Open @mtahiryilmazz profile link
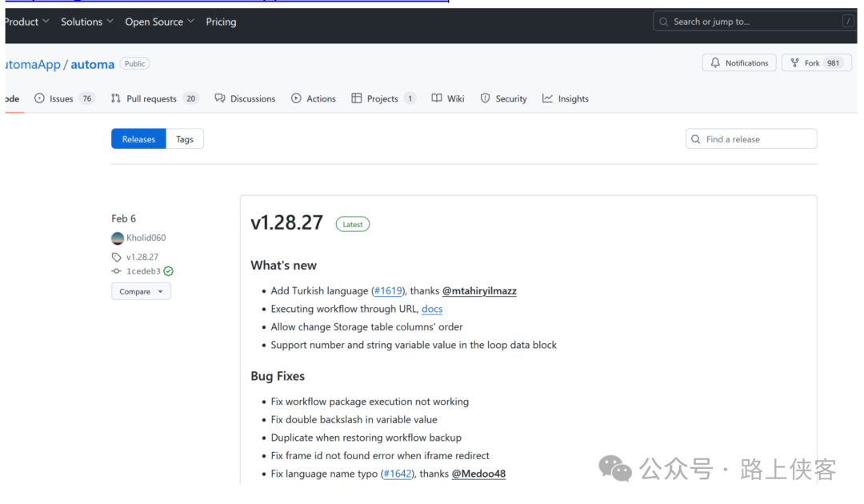 click(479, 291)
